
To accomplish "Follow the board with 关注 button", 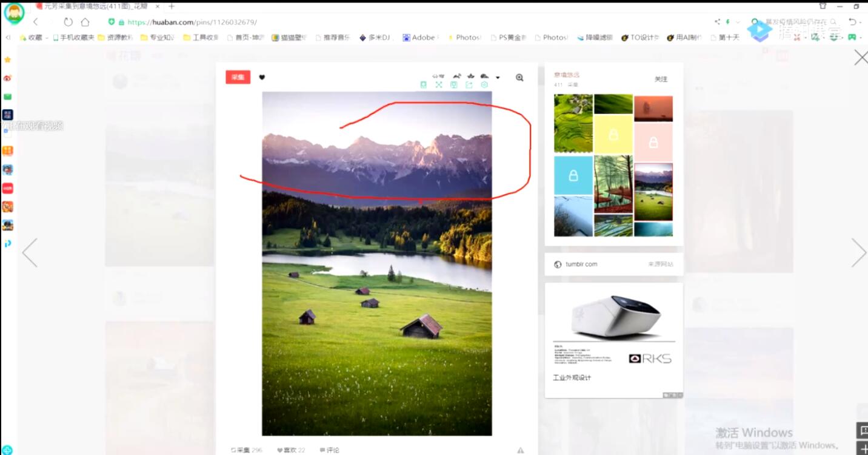I will click(661, 79).
